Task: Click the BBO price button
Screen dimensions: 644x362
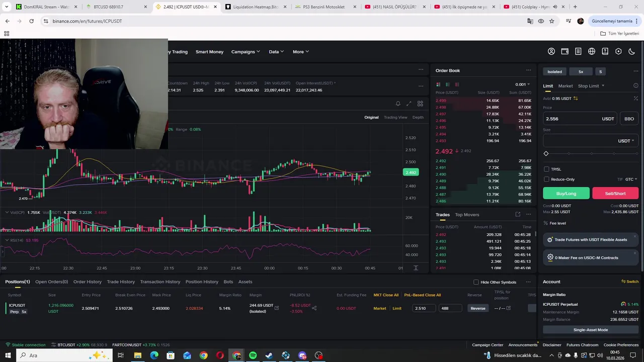Action: pos(629,119)
